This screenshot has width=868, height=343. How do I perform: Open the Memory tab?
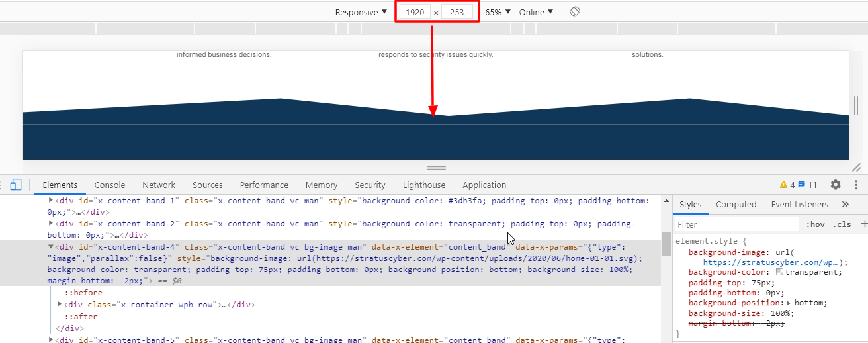click(322, 185)
